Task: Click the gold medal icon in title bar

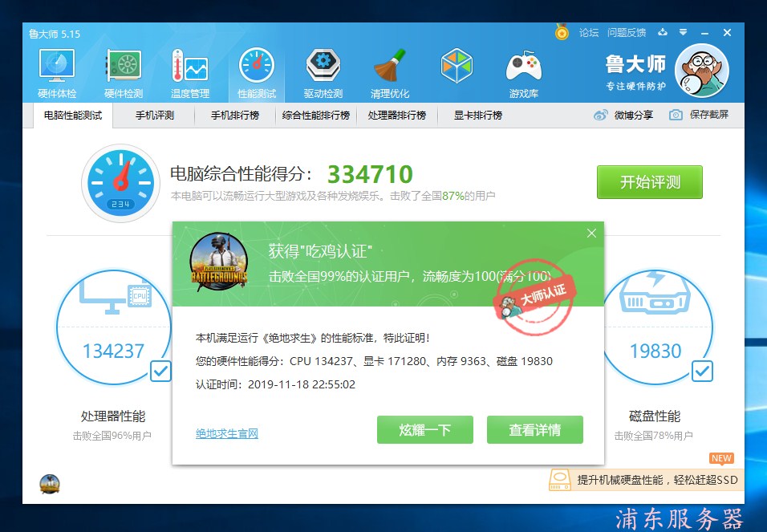Action: 562,33
